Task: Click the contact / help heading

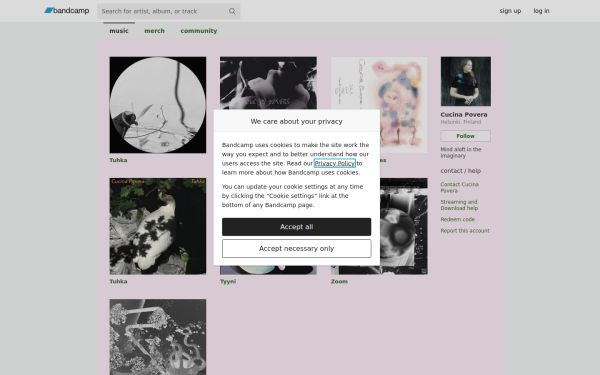Action: [461, 171]
